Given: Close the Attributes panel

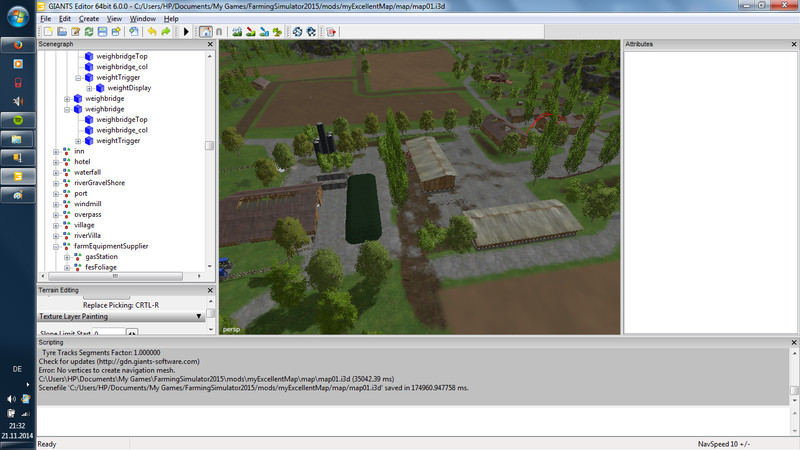Looking at the screenshot, I should (794, 44).
